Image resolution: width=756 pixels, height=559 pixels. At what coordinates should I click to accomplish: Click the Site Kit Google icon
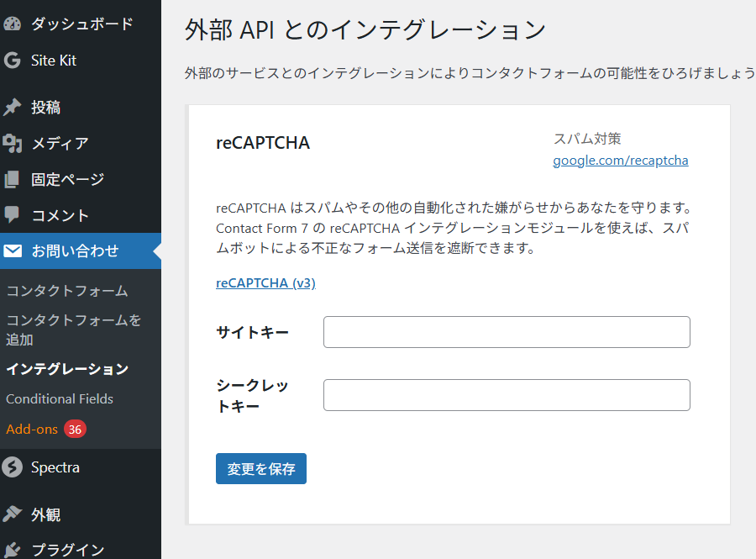tap(13, 61)
